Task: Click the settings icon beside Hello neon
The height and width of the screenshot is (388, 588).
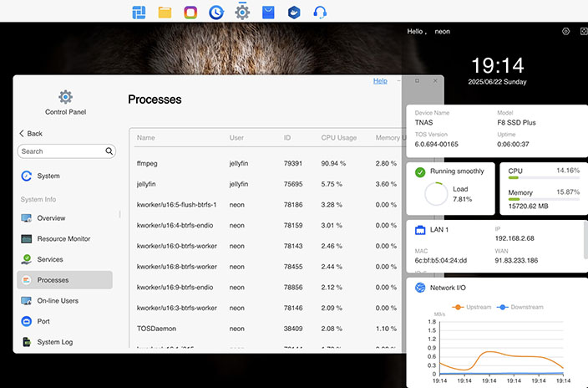Action: pos(566,31)
